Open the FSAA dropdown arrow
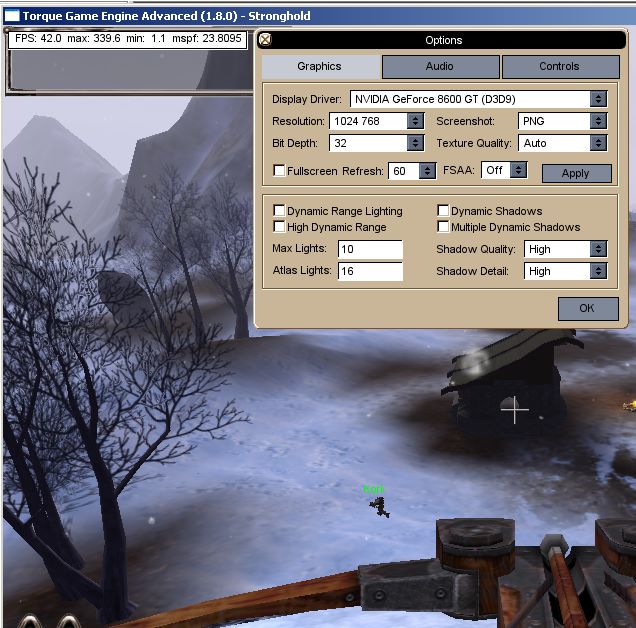Screen dimensions: 636x628 point(518,170)
